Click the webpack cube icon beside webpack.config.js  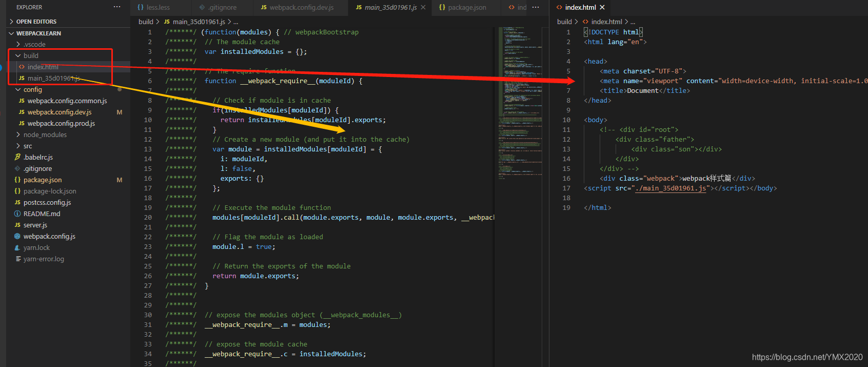pyautogui.click(x=17, y=236)
